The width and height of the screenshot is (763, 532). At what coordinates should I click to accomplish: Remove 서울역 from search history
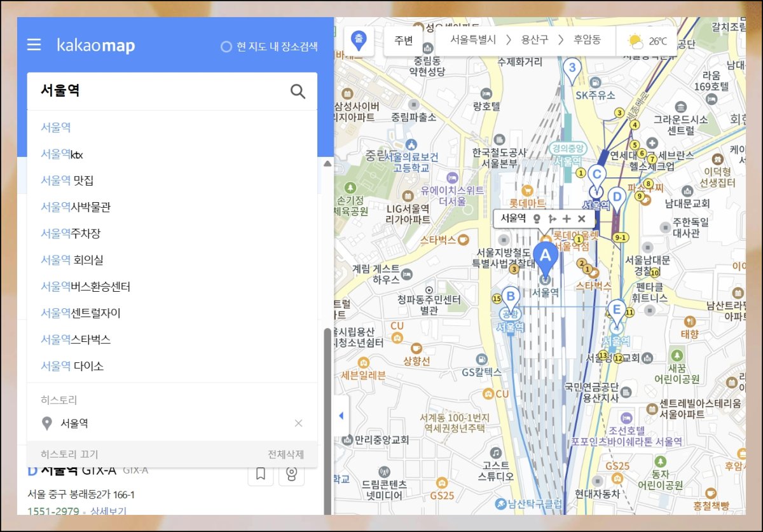click(298, 423)
